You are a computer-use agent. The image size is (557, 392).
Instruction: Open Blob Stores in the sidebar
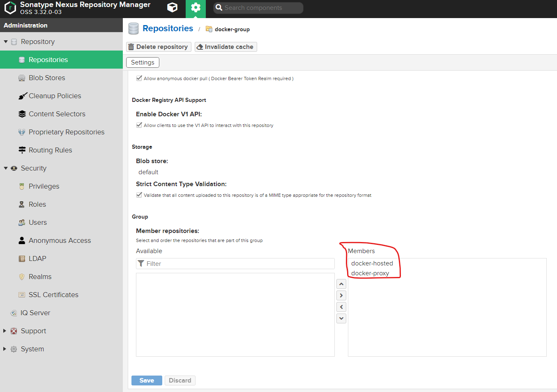pyautogui.click(x=47, y=78)
